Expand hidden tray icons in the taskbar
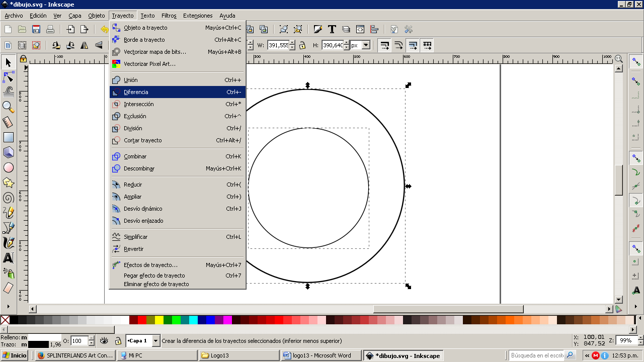This screenshot has height=362, width=644. click(587, 355)
